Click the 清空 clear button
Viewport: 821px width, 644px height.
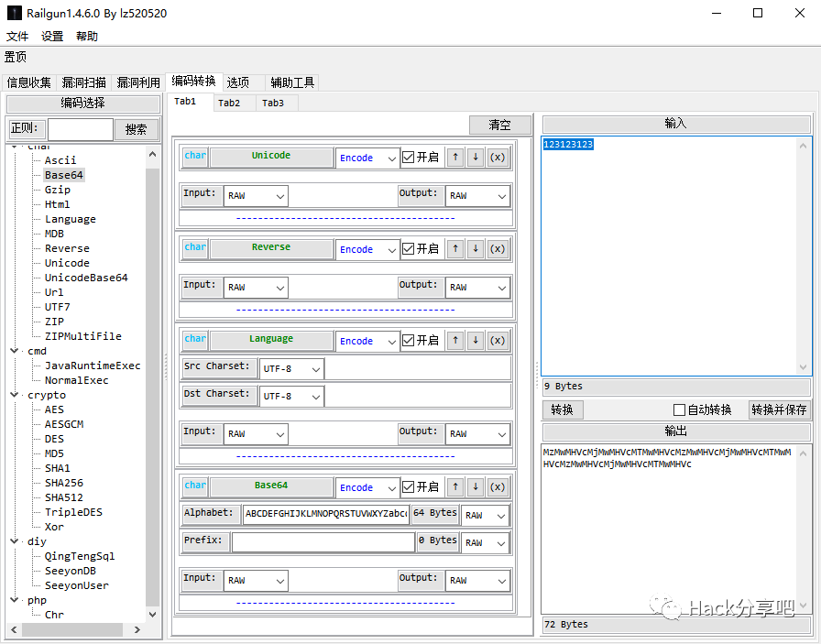[500, 126]
